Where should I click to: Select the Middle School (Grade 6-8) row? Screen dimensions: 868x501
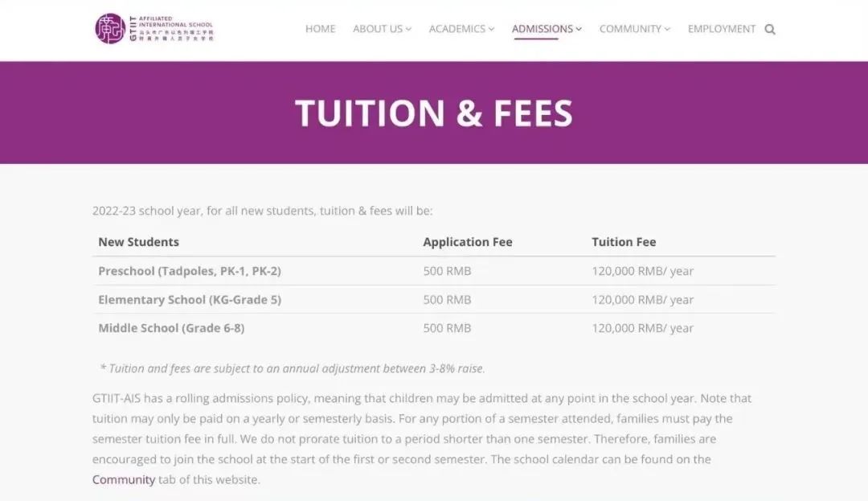(171, 328)
